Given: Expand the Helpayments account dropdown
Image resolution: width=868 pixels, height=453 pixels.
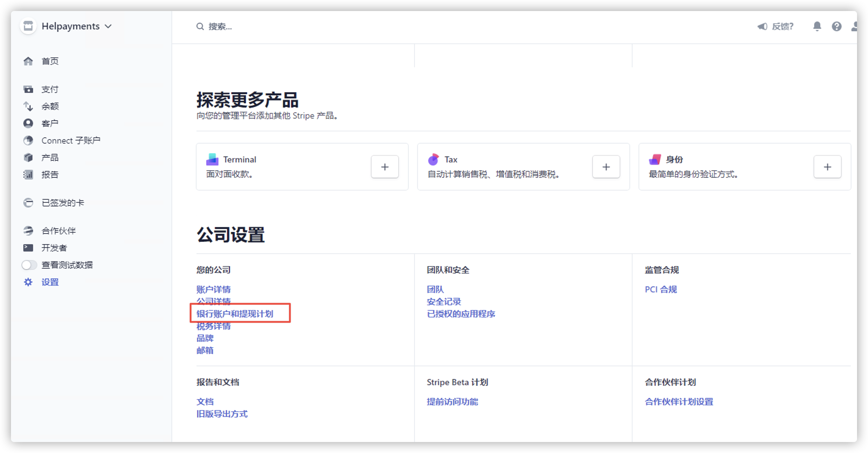Looking at the screenshot, I should point(108,26).
